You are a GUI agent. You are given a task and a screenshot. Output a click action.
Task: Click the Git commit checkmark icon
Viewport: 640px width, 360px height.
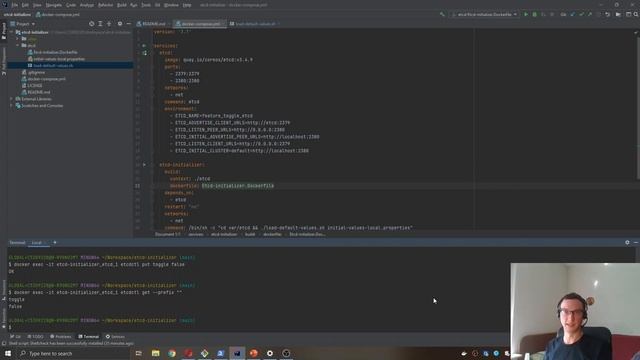coord(581,14)
